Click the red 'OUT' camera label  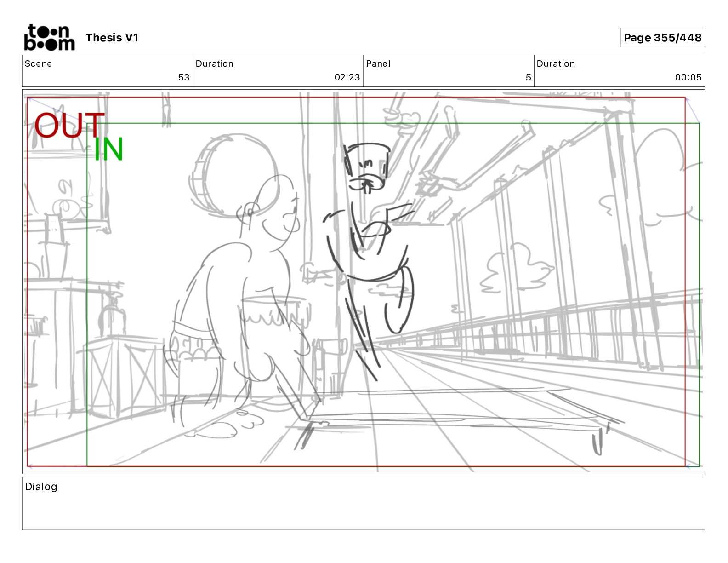tap(70, 126)
